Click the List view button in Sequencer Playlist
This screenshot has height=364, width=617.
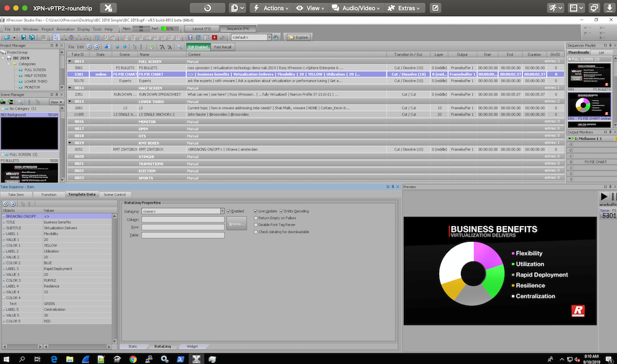click(601, 52)
